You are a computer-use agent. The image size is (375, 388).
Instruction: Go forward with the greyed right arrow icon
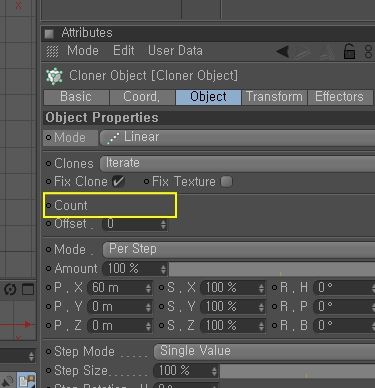point(303,52)
